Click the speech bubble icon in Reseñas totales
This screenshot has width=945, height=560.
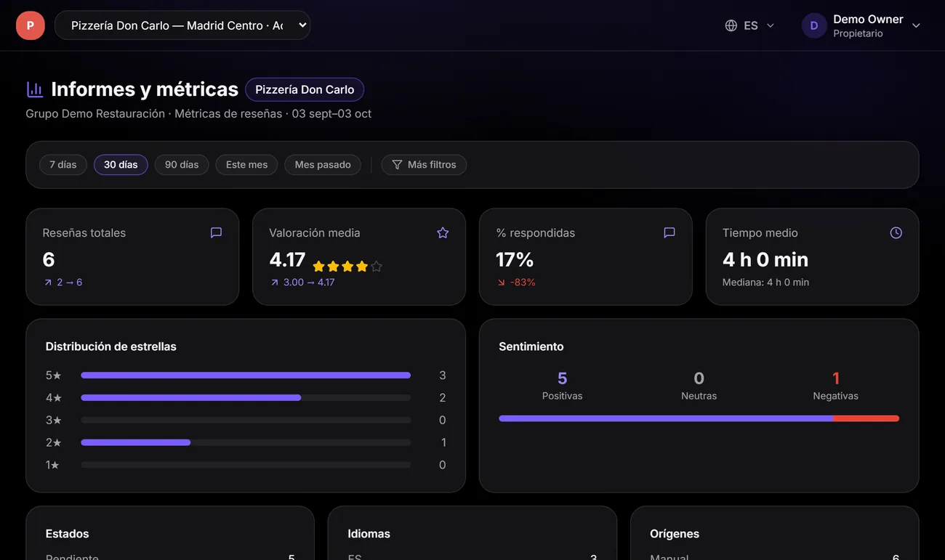(216, 232)
